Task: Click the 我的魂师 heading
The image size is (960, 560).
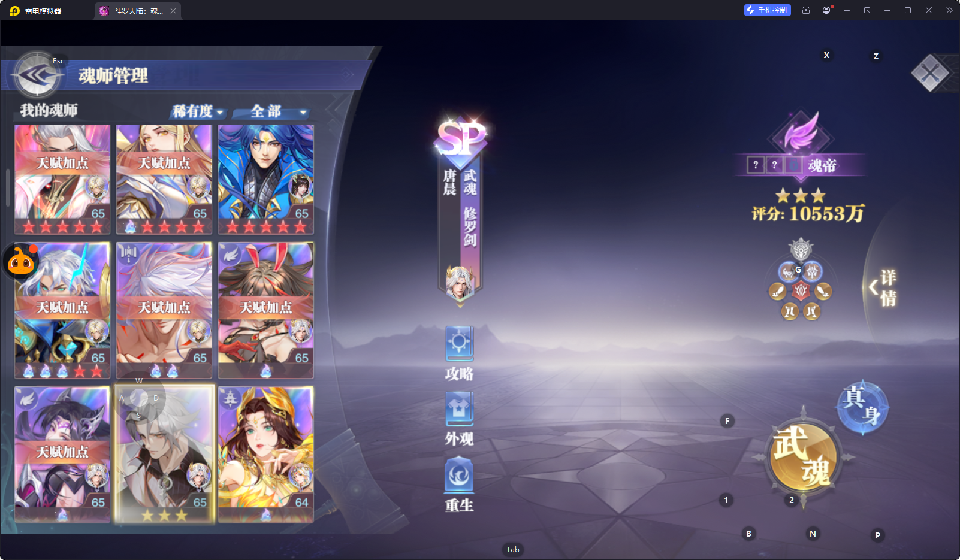Action: pyautogui.click(x=49, y=110)
